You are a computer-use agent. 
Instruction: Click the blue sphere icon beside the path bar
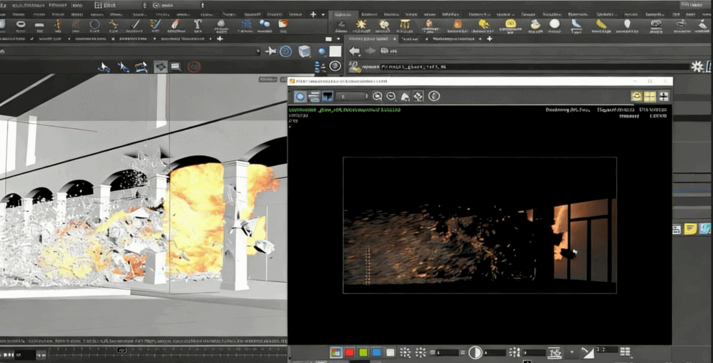[322, 51]
